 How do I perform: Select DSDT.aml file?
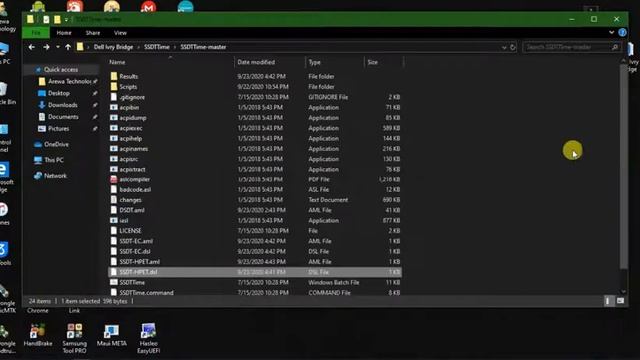(131, 210)
